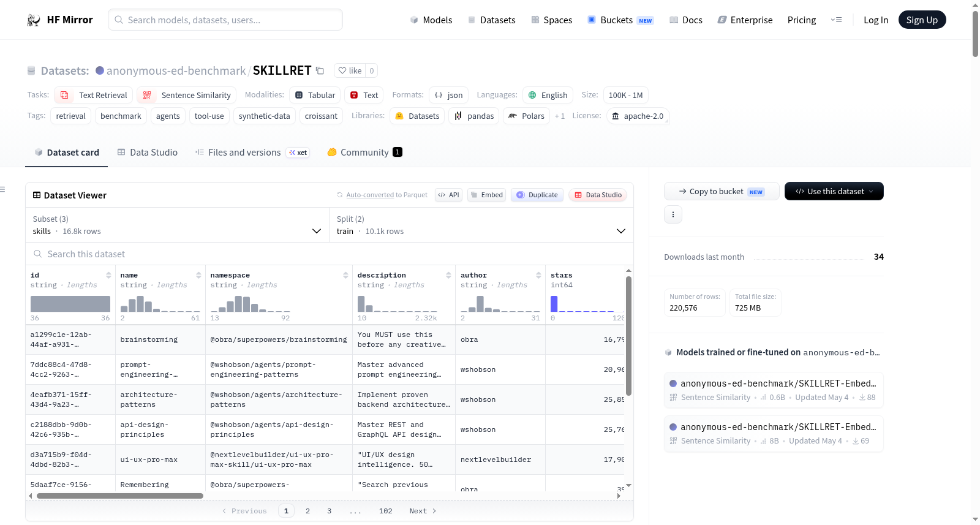980x525 pixels.
Task: Open the Polars library tag
Action: click(526, 116)
